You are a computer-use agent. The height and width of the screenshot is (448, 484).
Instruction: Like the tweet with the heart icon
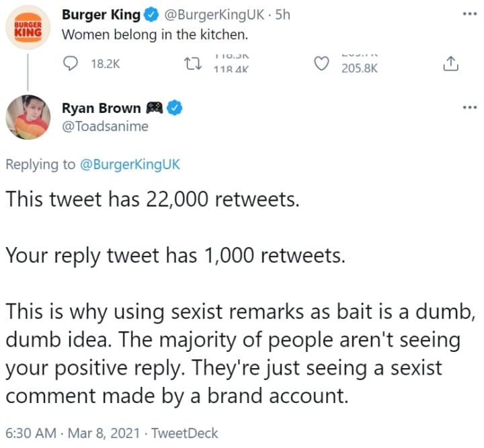323,64
